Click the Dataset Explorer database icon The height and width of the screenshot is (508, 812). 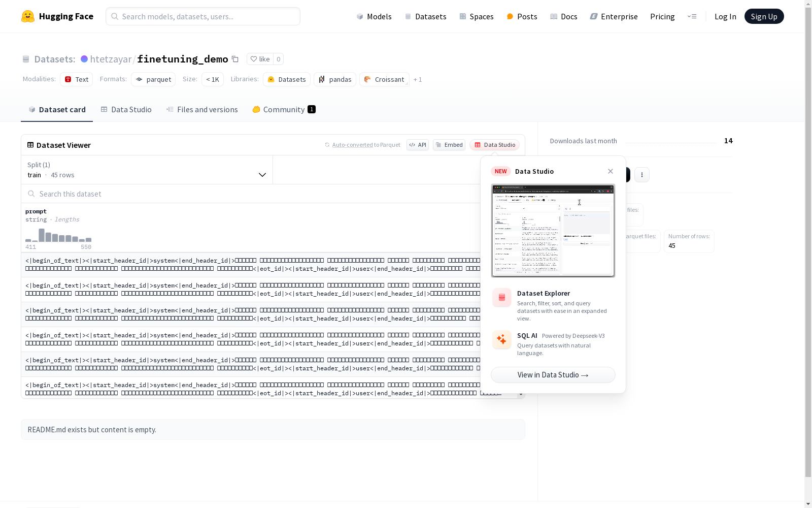[x=502, y=298]
